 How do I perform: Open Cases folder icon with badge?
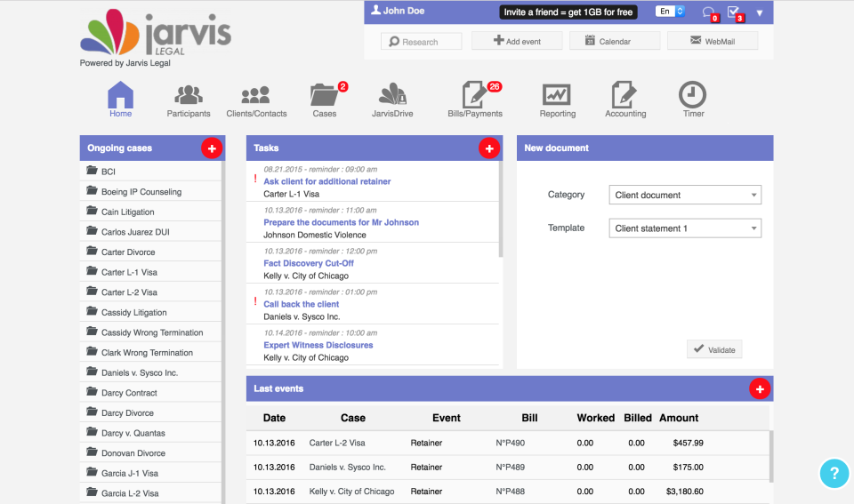point(325,95)
